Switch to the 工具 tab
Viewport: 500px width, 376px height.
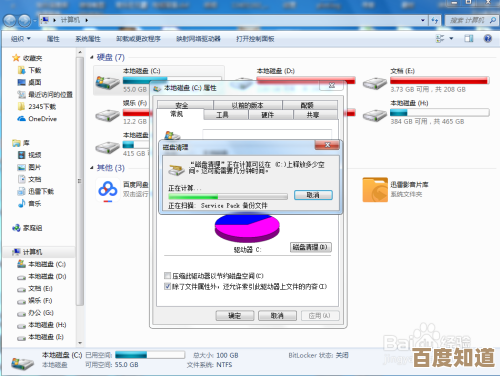222,115
